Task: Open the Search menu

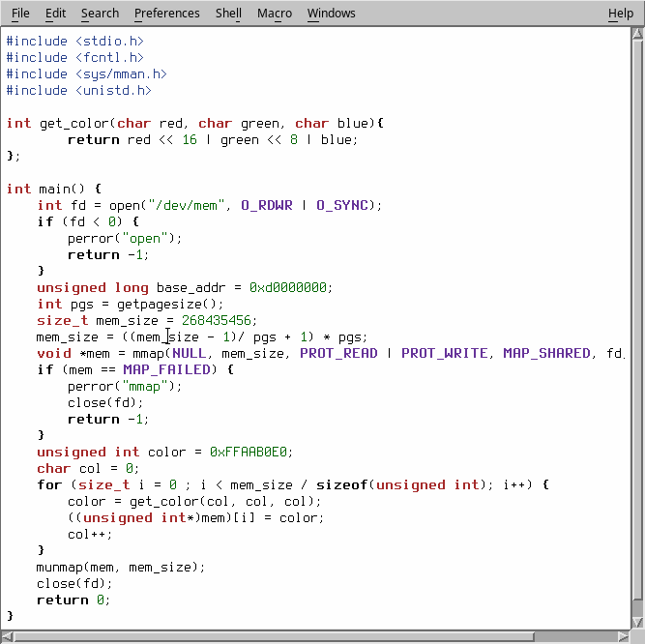Action: [x=100, y=14]
